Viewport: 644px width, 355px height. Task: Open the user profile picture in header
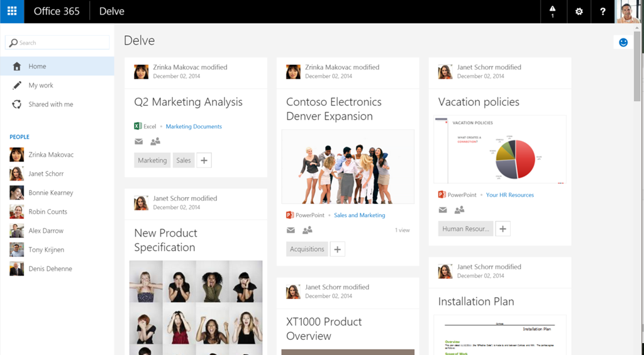pyautogui.click(x=629, y=11)
